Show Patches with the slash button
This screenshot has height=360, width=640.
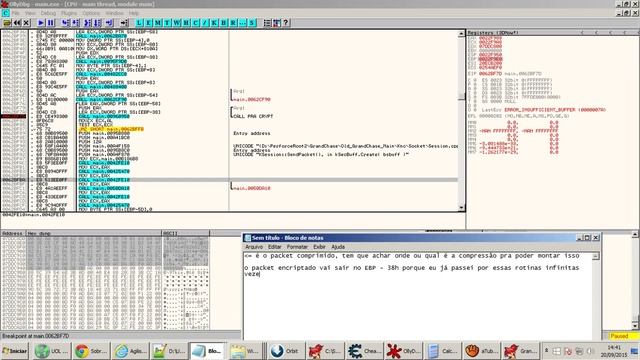coord(205,23)
